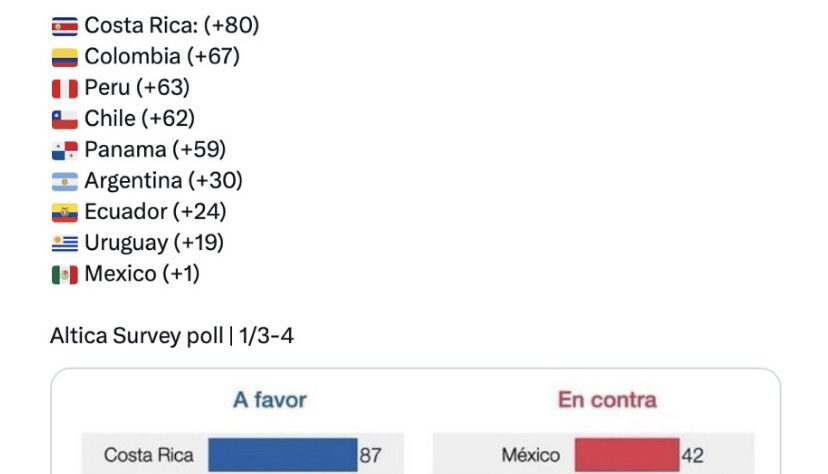Click the Colombia (+67) text
The width and height of the screenshot is (828, 474).
pyautogui.click(x=162, y=57)
